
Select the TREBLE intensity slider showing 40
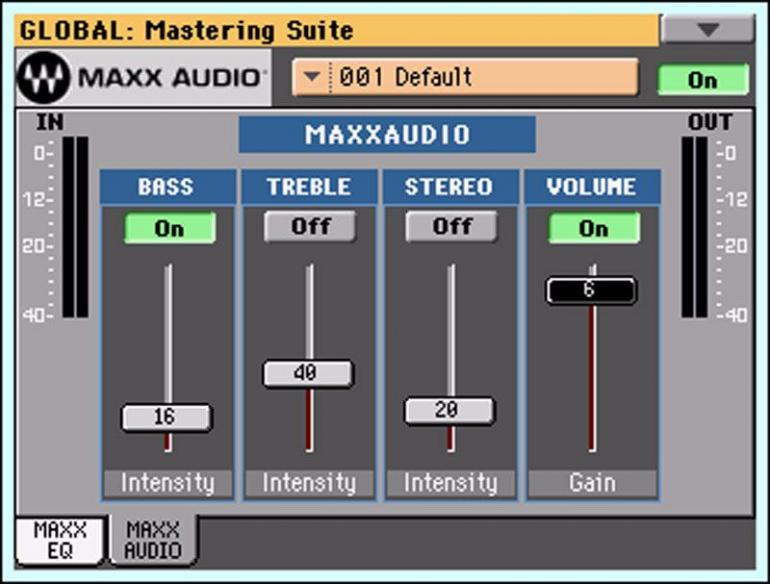[308, 374]
